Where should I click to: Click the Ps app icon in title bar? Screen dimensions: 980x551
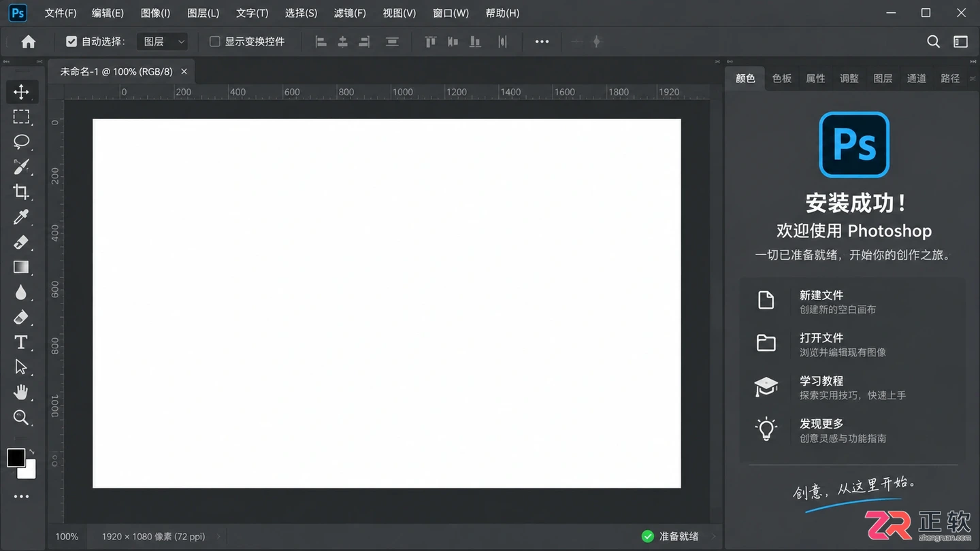[18, 13]
